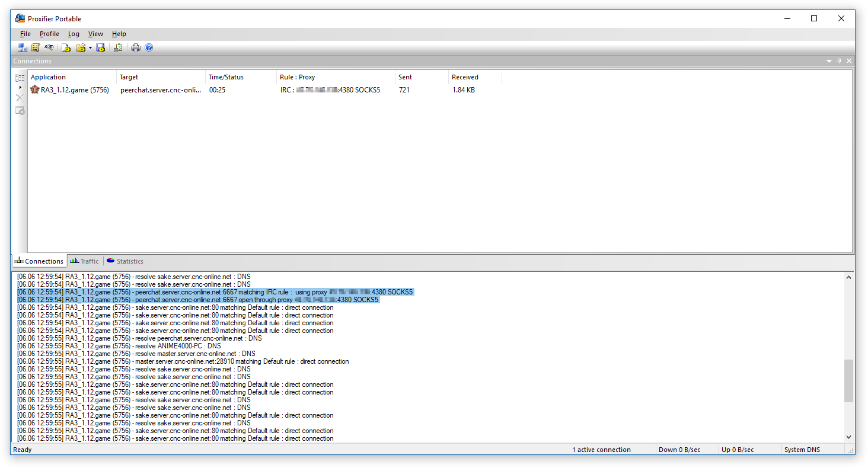The height and width of the screenshot is (468, 868).
Task: Click the log scrollbar thumb
Action: pos(849,380)
